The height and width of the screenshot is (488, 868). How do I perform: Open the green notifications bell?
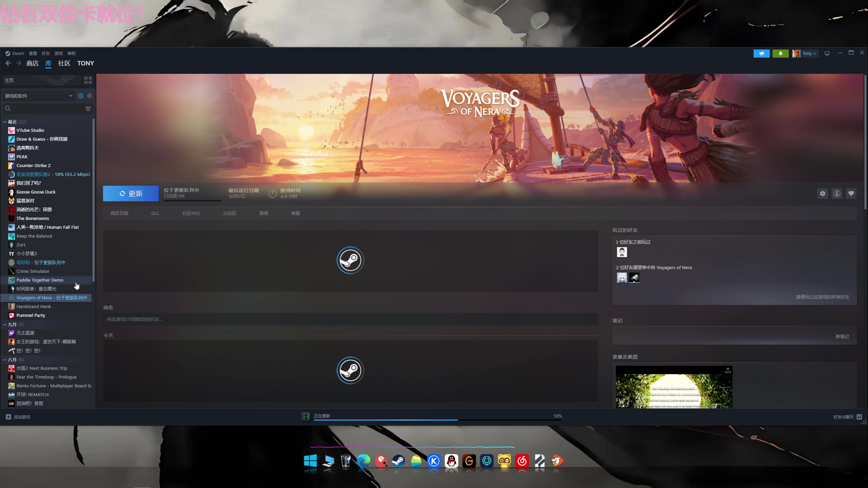781,54
